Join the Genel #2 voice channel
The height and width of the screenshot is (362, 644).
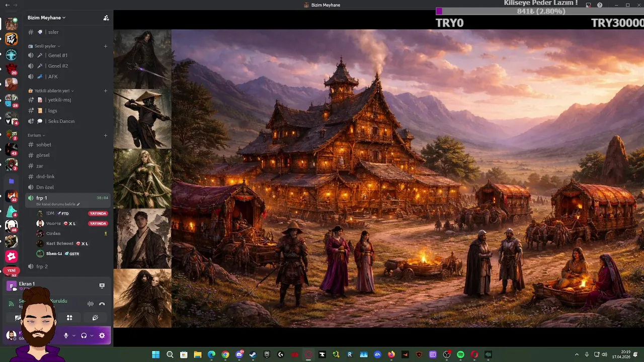[68, 66]
